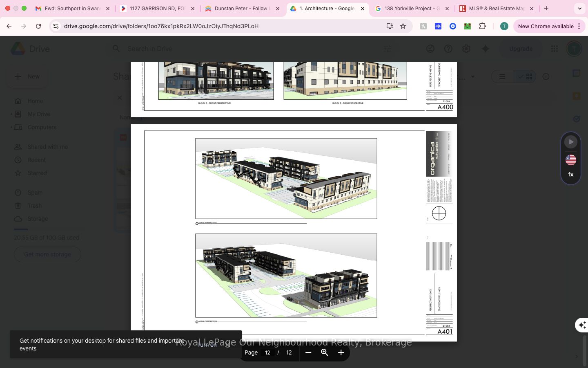Image resolution: width=588 pixels, height=368 pixels.
Task: Switch to the MLS & Real Estate tab
Action: (497, 8)
